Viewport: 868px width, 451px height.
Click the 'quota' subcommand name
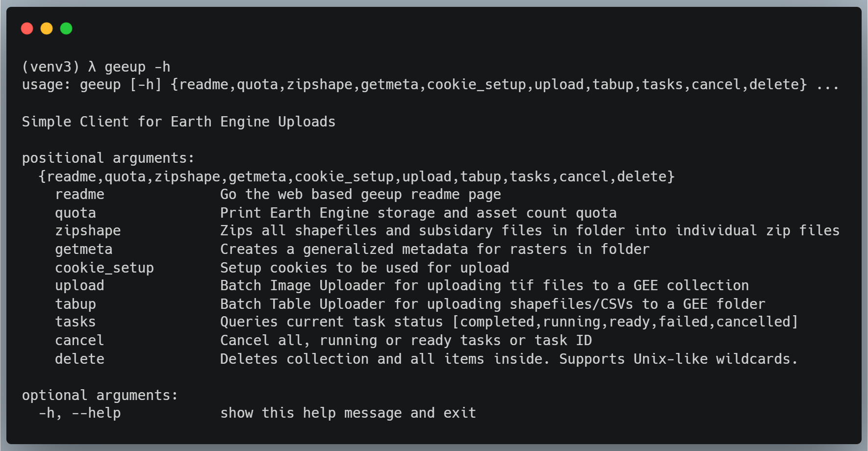click(x=76, y=213)
